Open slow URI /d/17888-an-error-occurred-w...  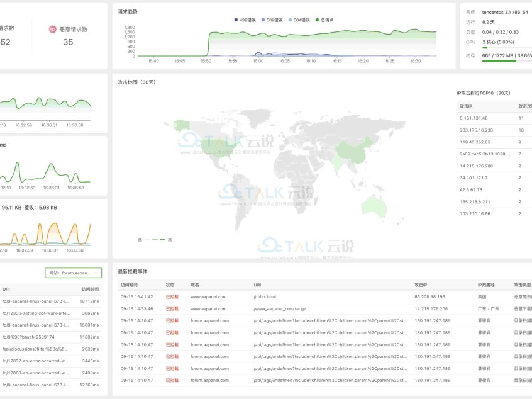pos(35,373)
